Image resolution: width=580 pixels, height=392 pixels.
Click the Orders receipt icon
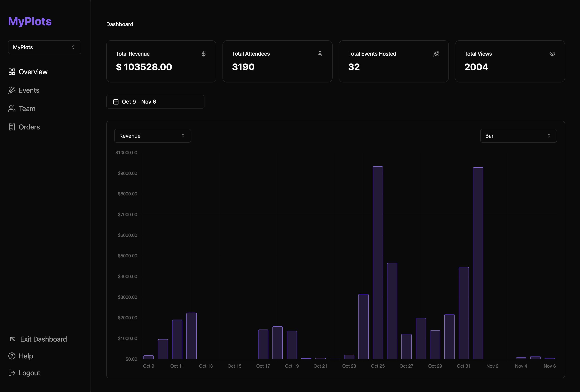point(12,127)
